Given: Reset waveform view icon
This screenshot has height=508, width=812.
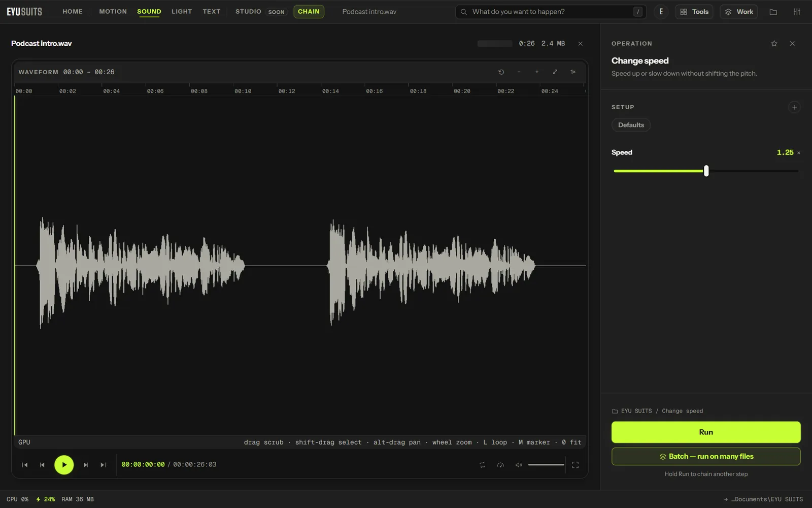Looking at the screenshot, I should coord(501,72).
